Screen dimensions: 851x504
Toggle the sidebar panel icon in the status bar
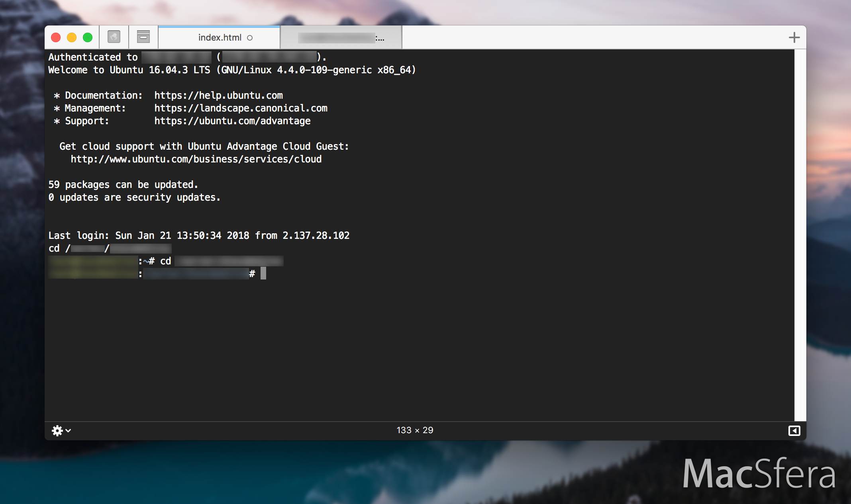(x=794, y=430)
